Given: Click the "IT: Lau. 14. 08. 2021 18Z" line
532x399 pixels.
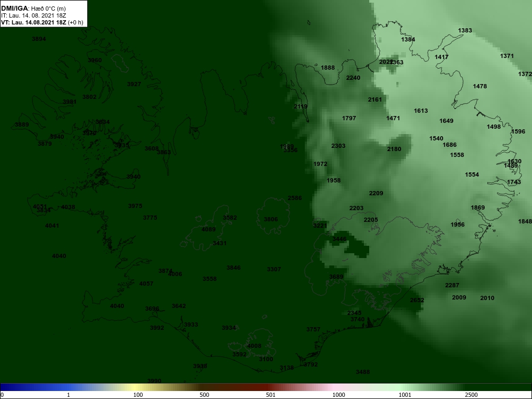Looking at the screenshot, I should [x=33, y=15].
